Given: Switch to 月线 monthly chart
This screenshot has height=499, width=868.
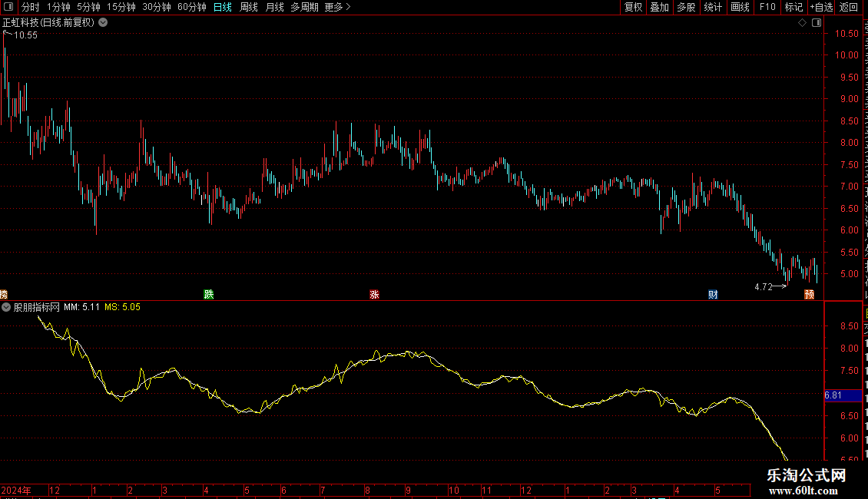Looking at the screenshot, I should pos(274,7).
